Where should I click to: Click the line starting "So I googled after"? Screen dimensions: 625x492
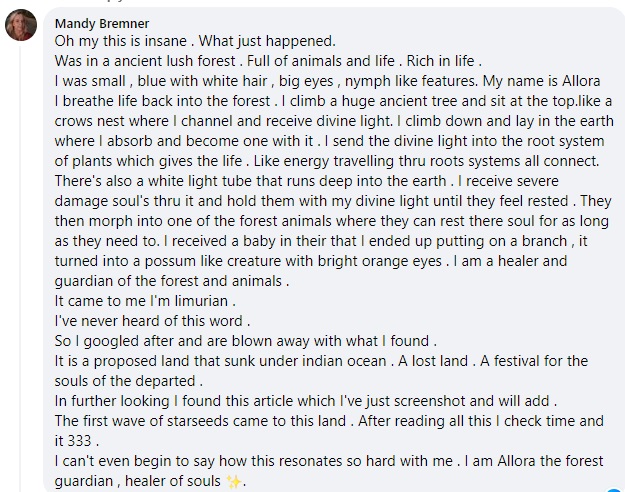point(245,340)
